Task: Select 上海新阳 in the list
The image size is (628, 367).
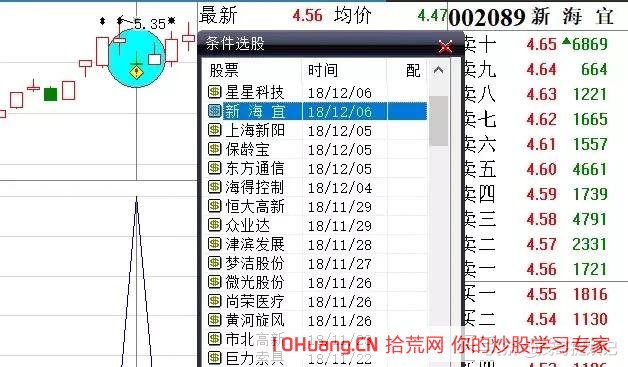Action: tap(255, 130)
